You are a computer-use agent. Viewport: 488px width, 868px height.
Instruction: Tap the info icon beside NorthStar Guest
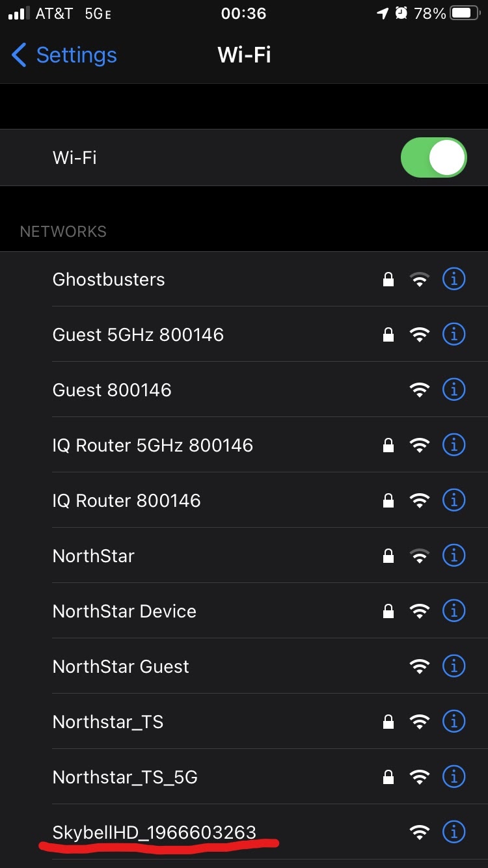[x=454, y=666]
